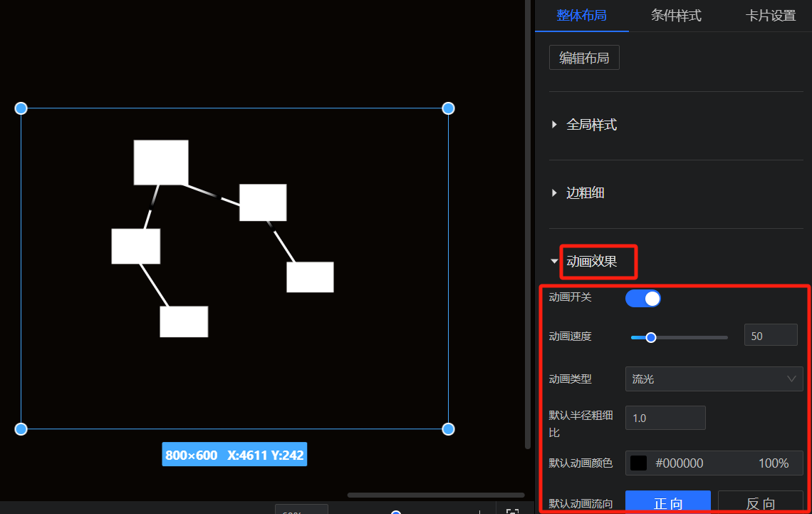812x514 pixels.
Task: Set default flow direction to 正向
Action: click(x=667, y=503)
